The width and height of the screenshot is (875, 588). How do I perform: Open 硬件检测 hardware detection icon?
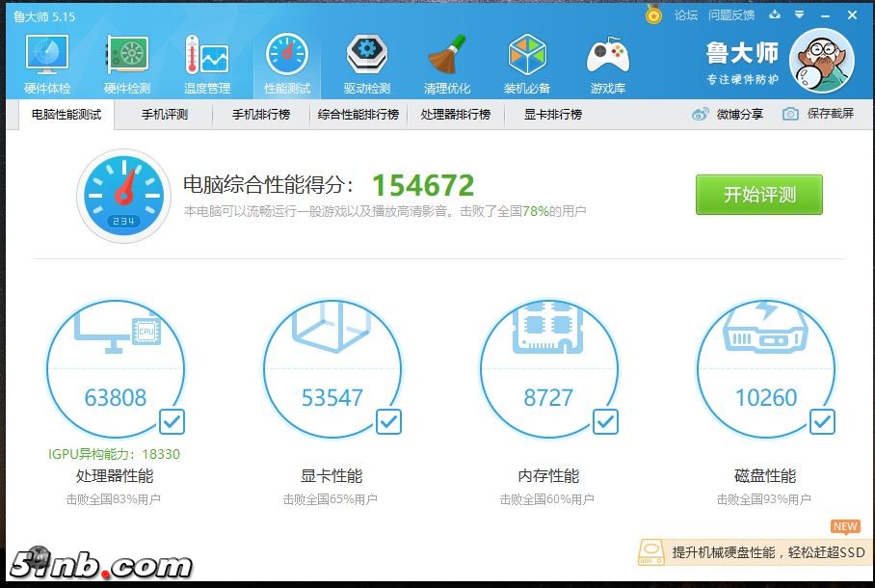point(127,64)
